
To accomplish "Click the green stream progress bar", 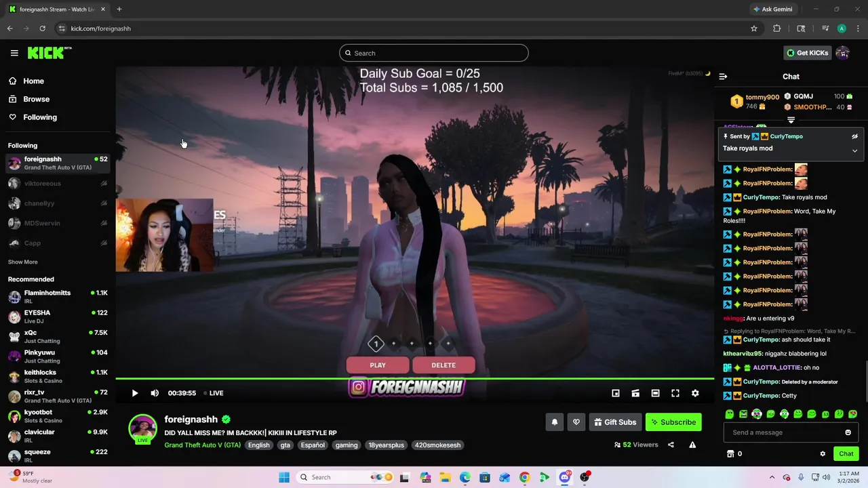I will (414, 378).
